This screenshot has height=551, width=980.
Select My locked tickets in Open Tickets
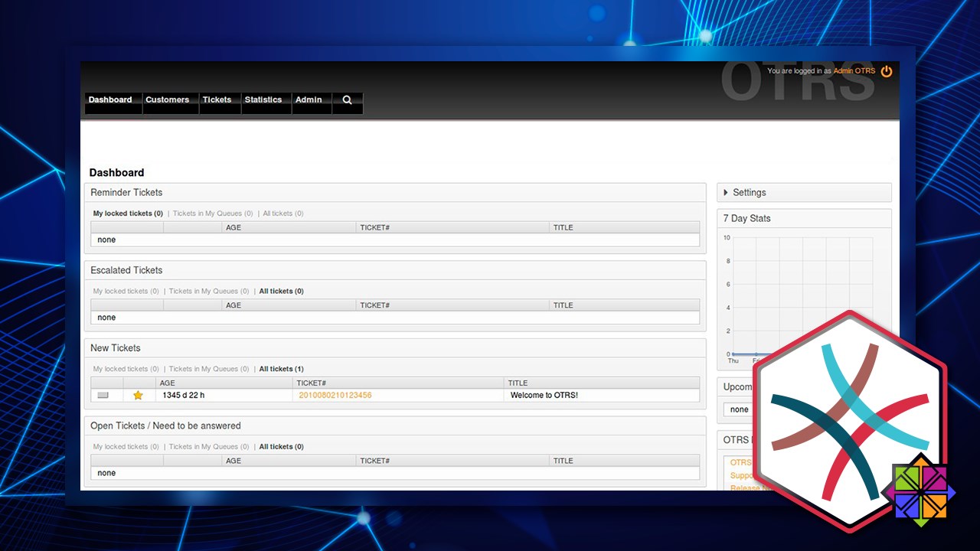126,447
